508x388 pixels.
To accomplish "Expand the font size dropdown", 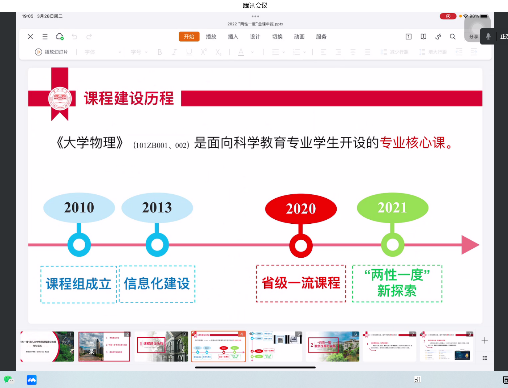I will [139, 52].
